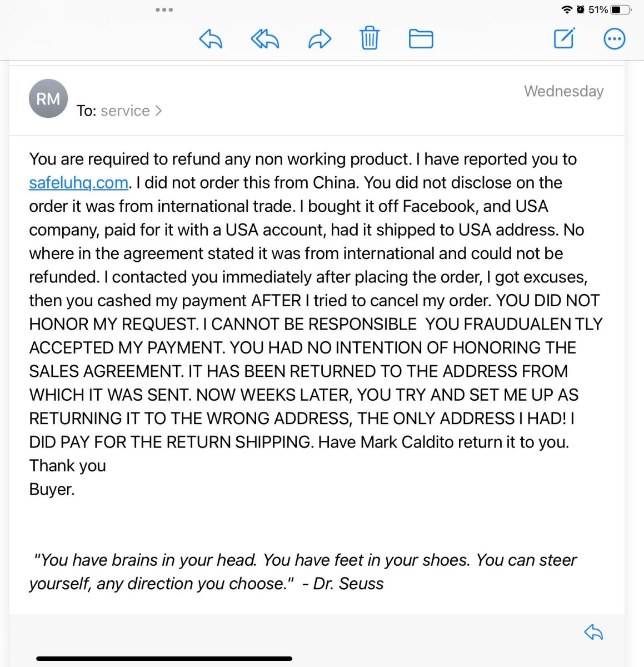Tap the Forward arrow icon
This screenshot has width=644, height=667.
click(319, 39)
